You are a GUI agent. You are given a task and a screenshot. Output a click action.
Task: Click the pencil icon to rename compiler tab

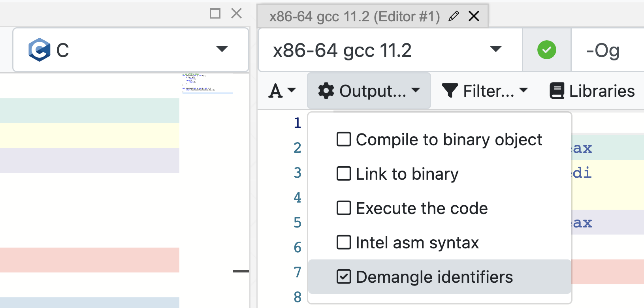click(x=454, y=16)
